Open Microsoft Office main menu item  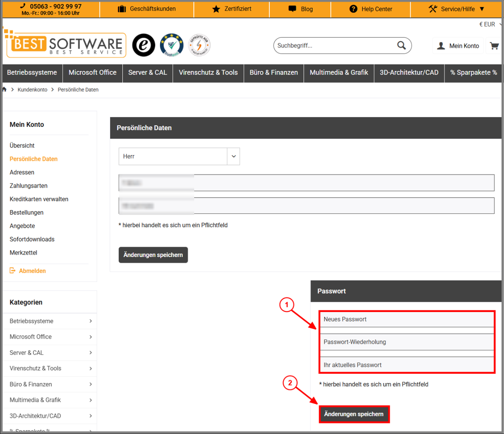(93, 73)
